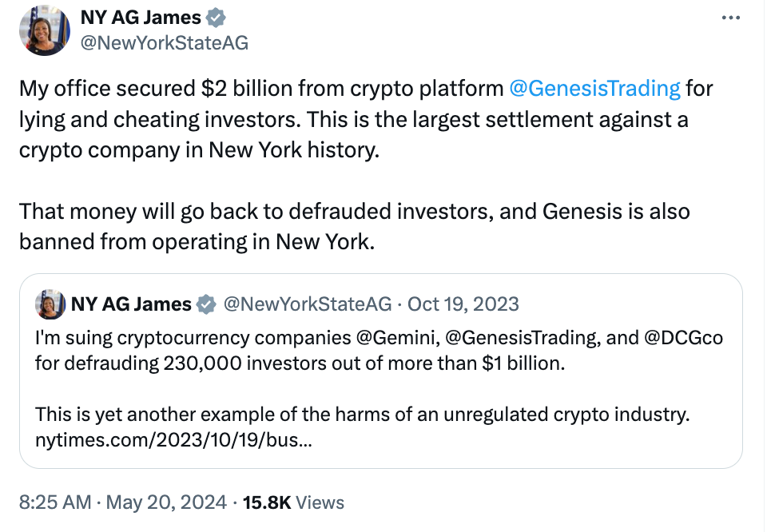The height and width of the screenshot is (532, 767).
Task: Open NY AG James name in quoted tweet
Action: coord(131,304)
